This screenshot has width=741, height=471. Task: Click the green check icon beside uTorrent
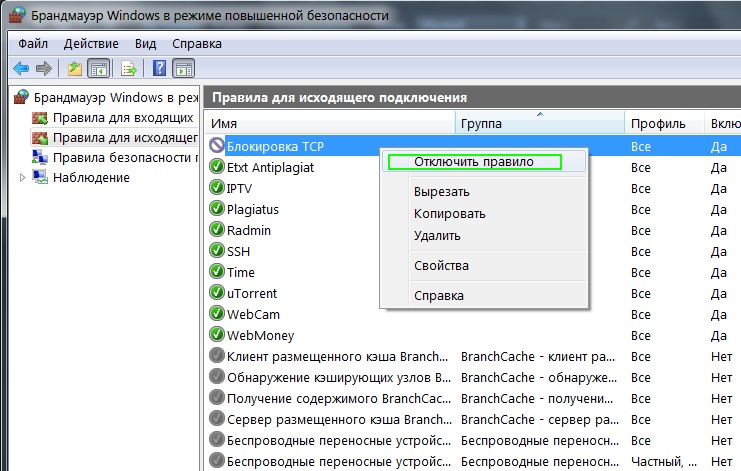tap(217, 293)
